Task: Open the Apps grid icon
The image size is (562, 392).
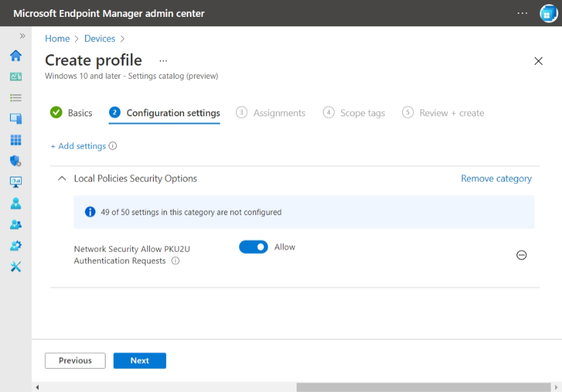Action: point(16,139)
